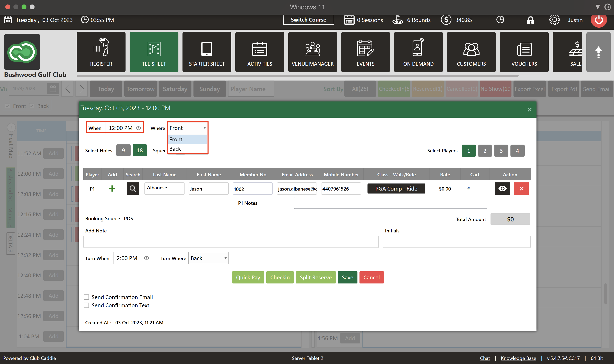Open the Register barcode scanner module
Screen dimensions: 614x364
101,52
